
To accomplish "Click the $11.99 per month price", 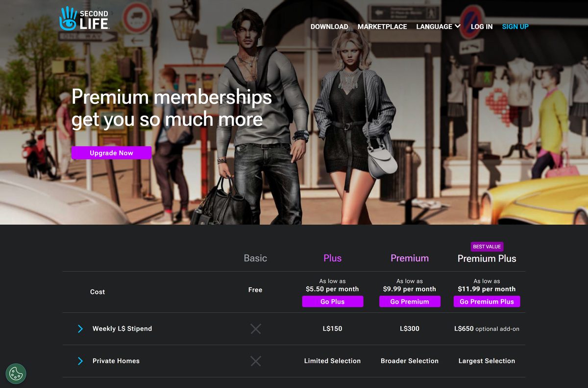I will 487,289.
